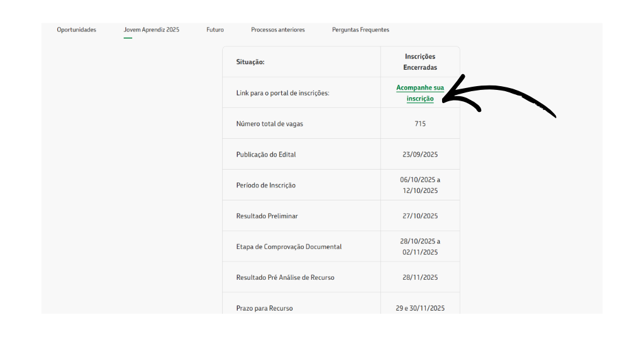Select the 28/11/2025 Pré Análise date
The width and height of the screenshot is (644, 337).
[x=419, y=277]
